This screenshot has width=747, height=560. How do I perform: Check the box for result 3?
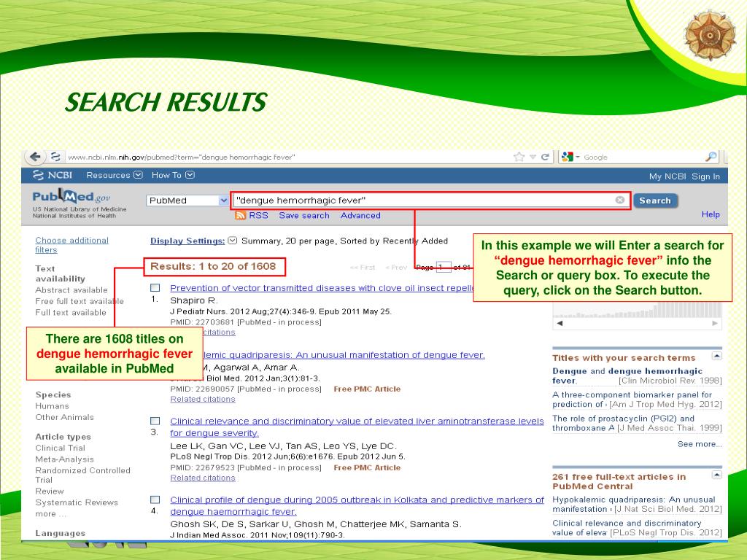tap(155, 421)
